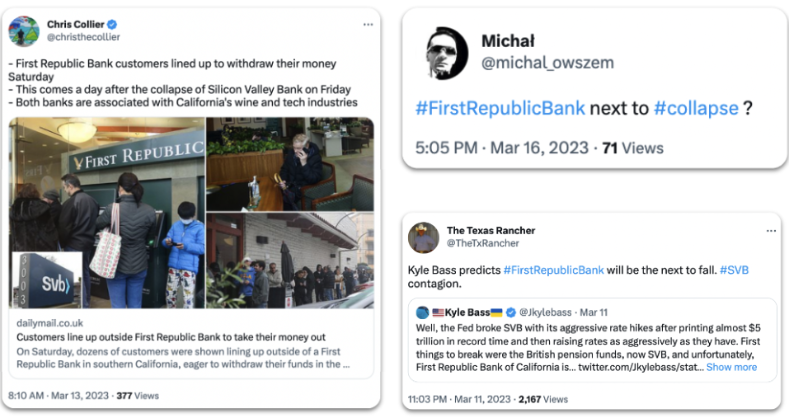The height and width of the screenshot is (417, 789).
Task: Click the @christhecollier handle
Action: pos(82,39)
